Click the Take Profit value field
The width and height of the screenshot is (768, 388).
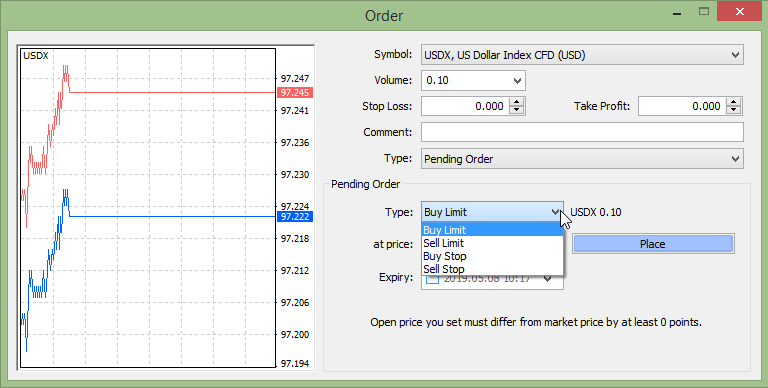point(682,106)
